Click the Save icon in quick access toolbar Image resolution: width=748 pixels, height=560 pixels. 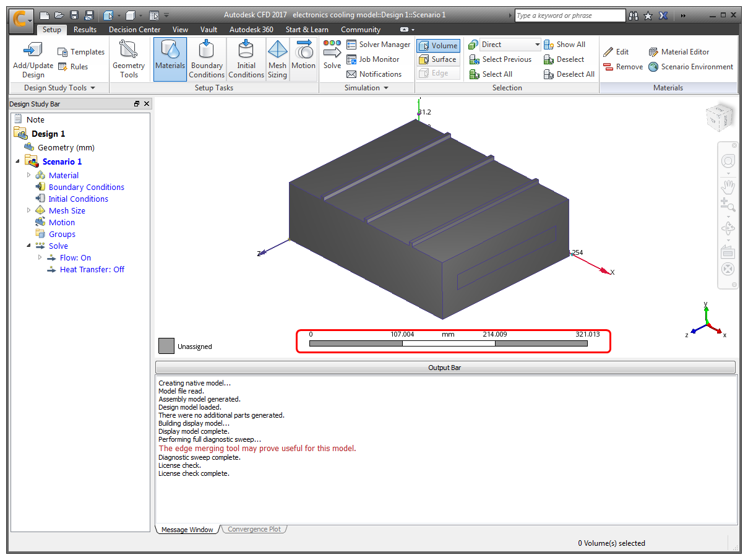point(74,15)
